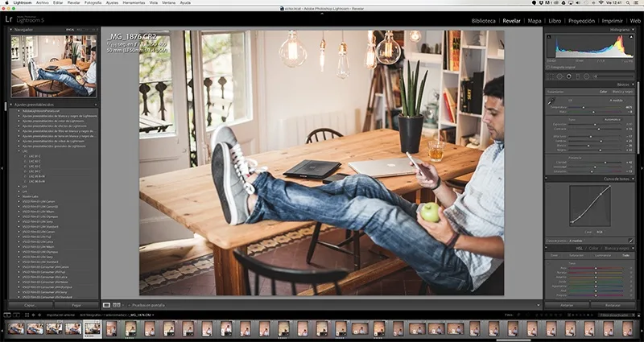Click the Loupe view icon below photo
The height and width of the screenshot is (342, 644).
(106, 305)
